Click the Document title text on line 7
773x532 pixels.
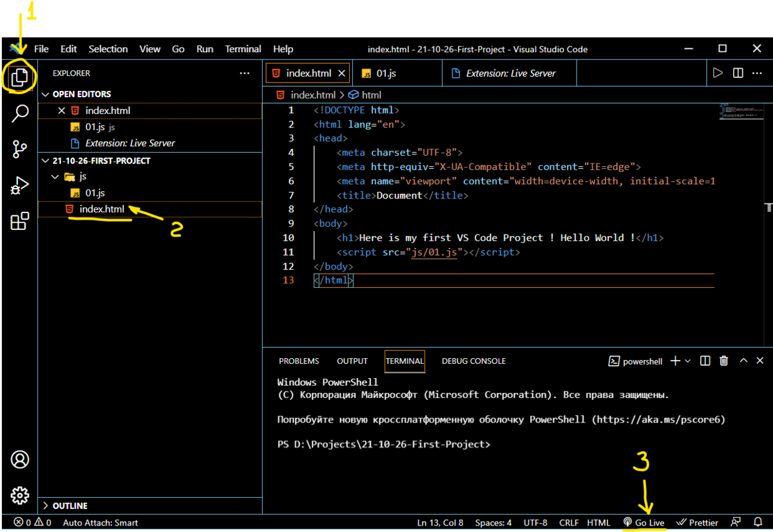[x=399, y=196]
